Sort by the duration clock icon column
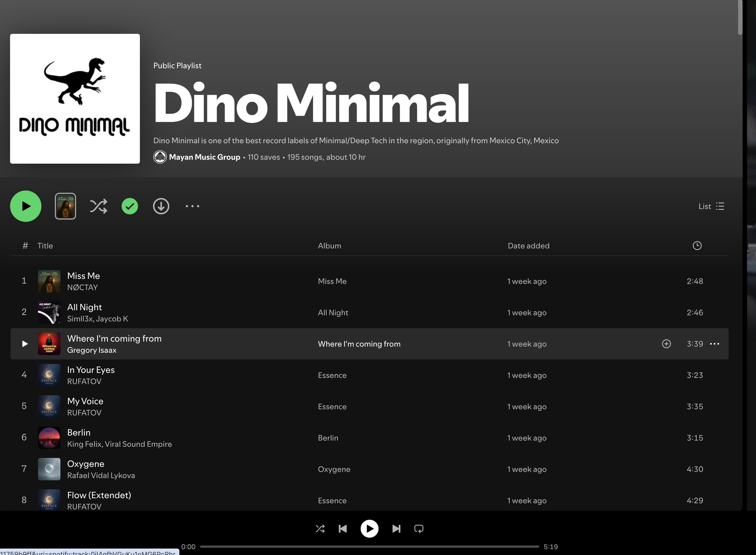 coord(697,246)
